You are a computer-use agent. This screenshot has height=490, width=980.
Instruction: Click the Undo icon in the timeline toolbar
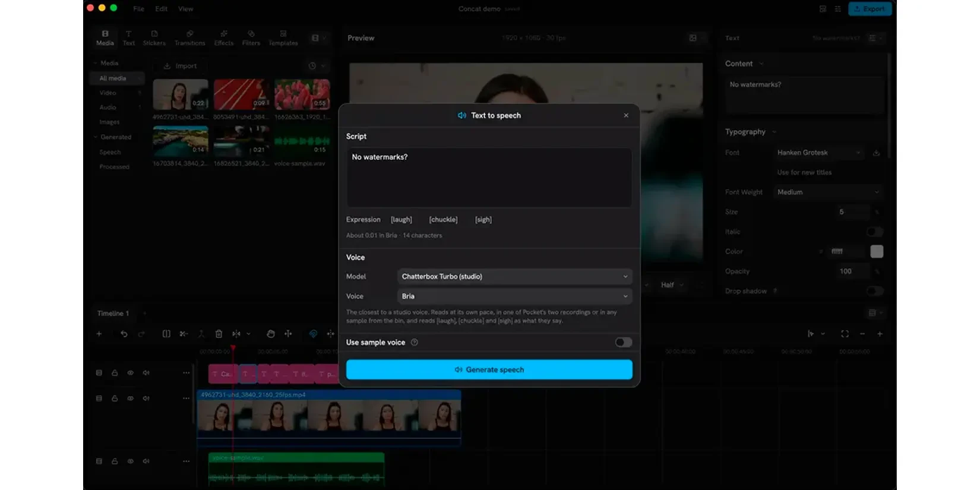tap(124, 334)
